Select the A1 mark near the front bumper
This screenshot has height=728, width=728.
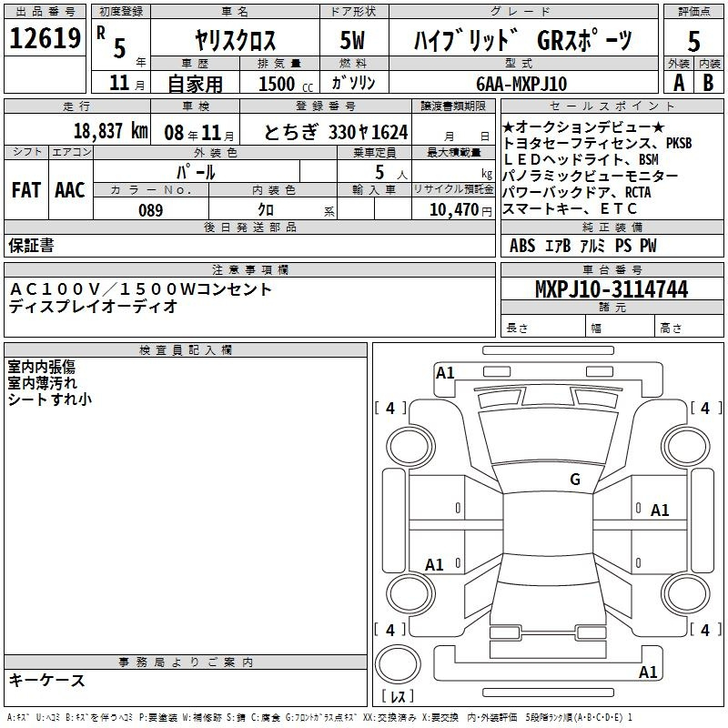[445, 372]
